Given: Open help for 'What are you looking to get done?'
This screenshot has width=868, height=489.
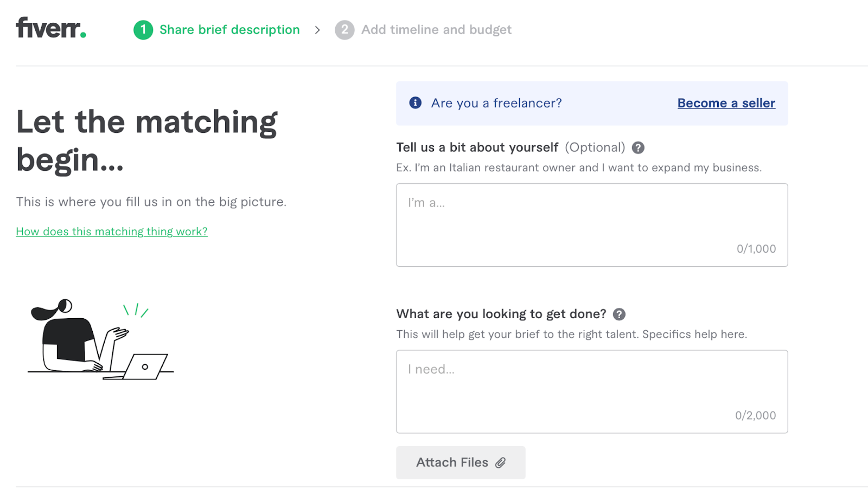Looking at the screenshot, I should [619, 314].
